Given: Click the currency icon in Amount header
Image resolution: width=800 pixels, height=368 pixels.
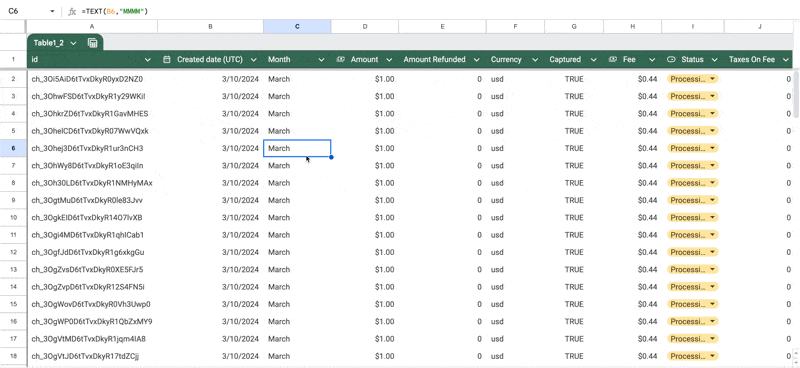Looking at the screenshot, I should (341, 60).
